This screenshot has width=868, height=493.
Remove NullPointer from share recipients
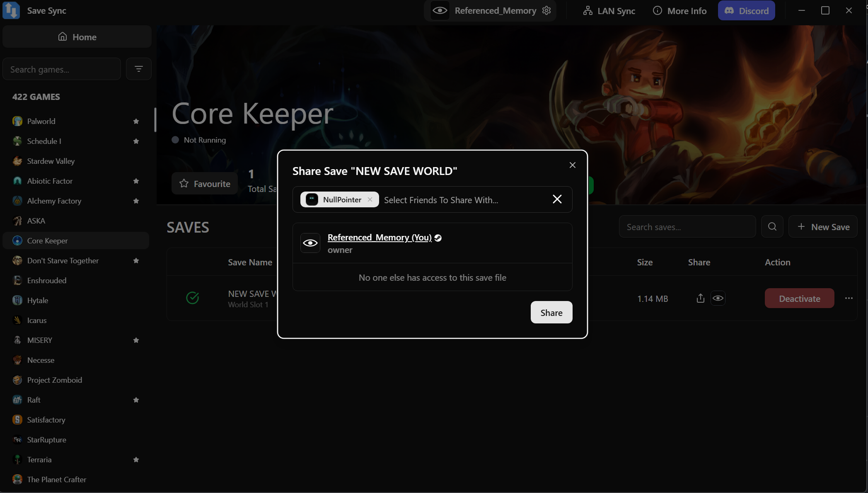click(x=370, y=199)
